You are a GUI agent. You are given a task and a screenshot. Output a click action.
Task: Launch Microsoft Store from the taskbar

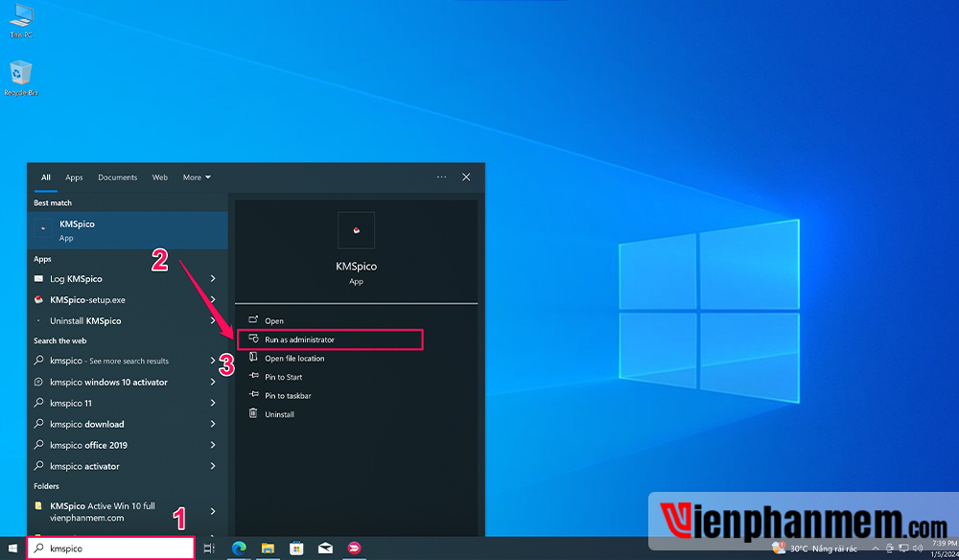[x=296, y=548]
